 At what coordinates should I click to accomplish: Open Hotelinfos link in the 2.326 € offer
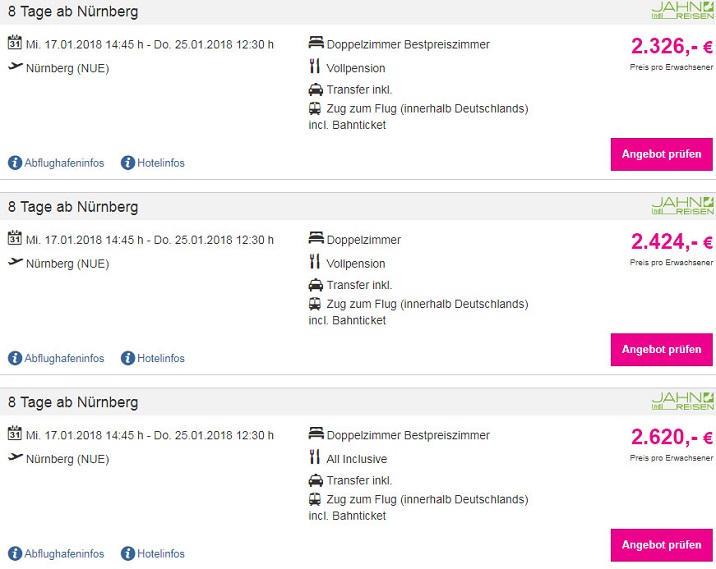[160, 163]
